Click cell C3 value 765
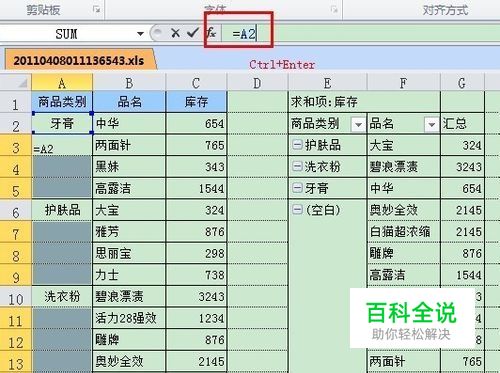 point(196,146)
